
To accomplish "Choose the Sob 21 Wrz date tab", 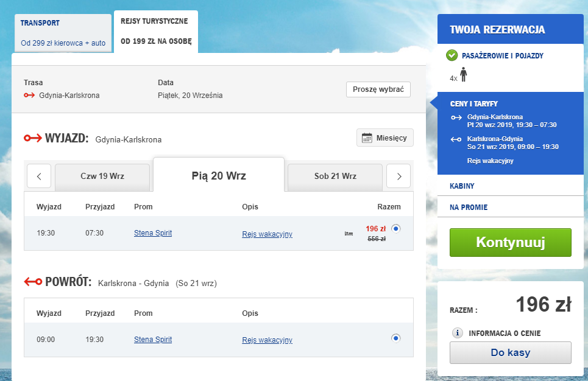I will pos(335,177).
